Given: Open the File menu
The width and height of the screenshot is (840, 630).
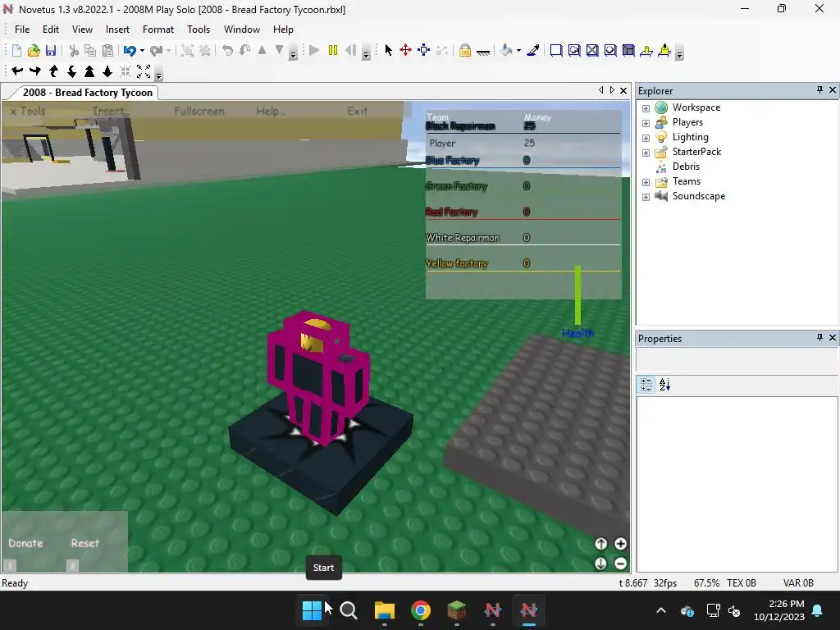Looking at the screenshot, I should coord(22,30).
